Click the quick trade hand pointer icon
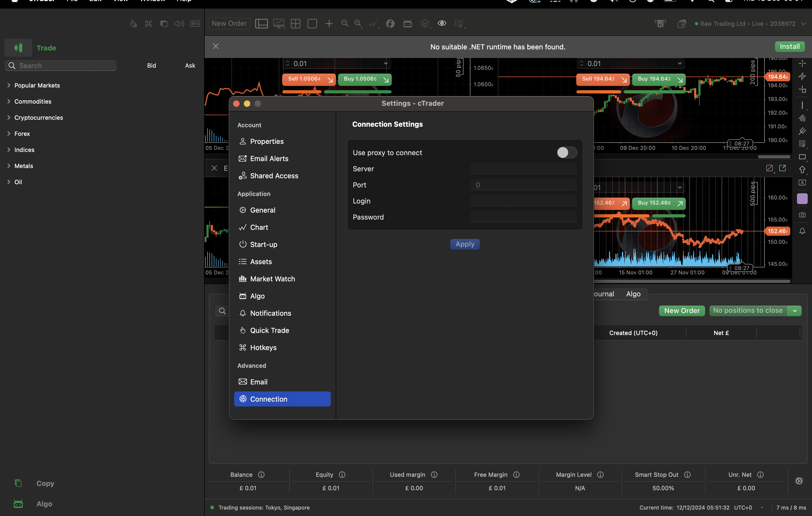 click(133, 24)
